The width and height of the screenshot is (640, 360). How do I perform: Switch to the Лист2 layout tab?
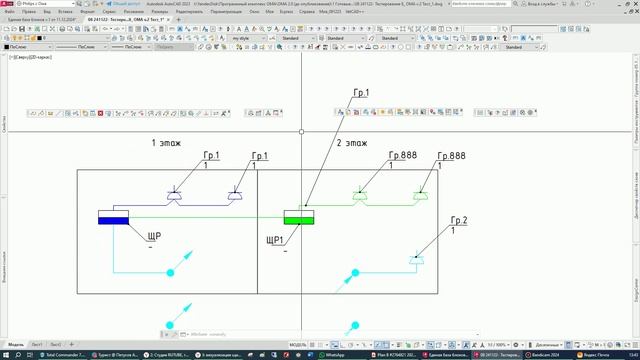click(56, 345)
